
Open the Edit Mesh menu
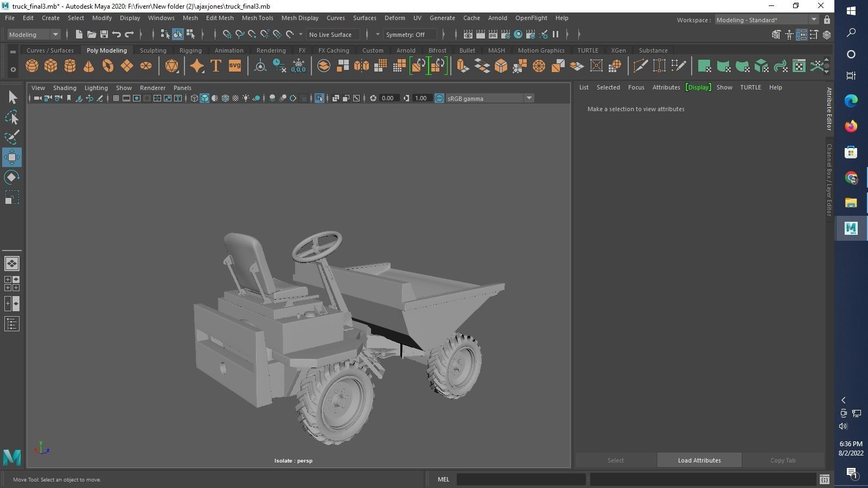click(x=220, y=18)
